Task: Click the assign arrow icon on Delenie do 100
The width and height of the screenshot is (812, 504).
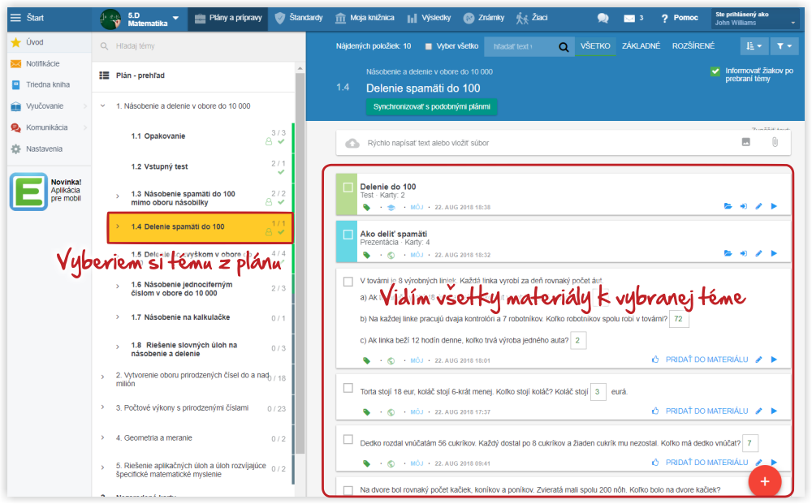Action: coord(744,206)
